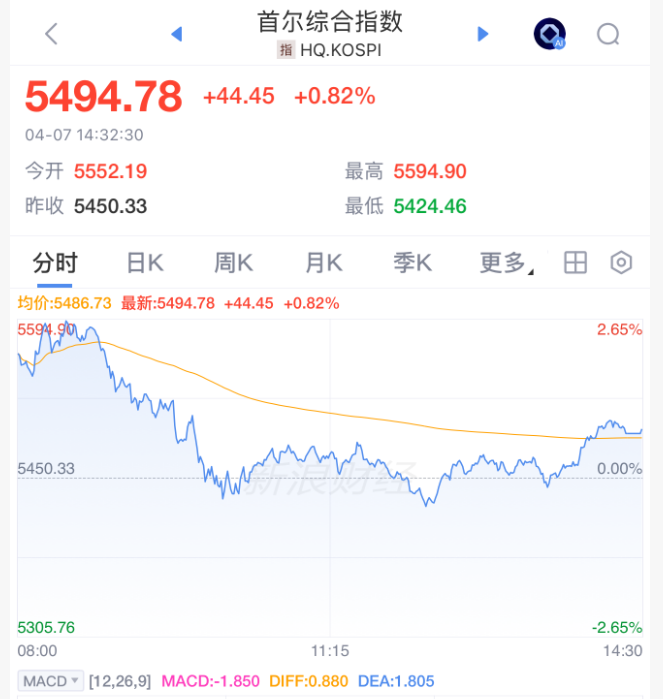Tap the 首尔综合指数 title
Viewport: 663px width, 699px height.
point(330,21)
